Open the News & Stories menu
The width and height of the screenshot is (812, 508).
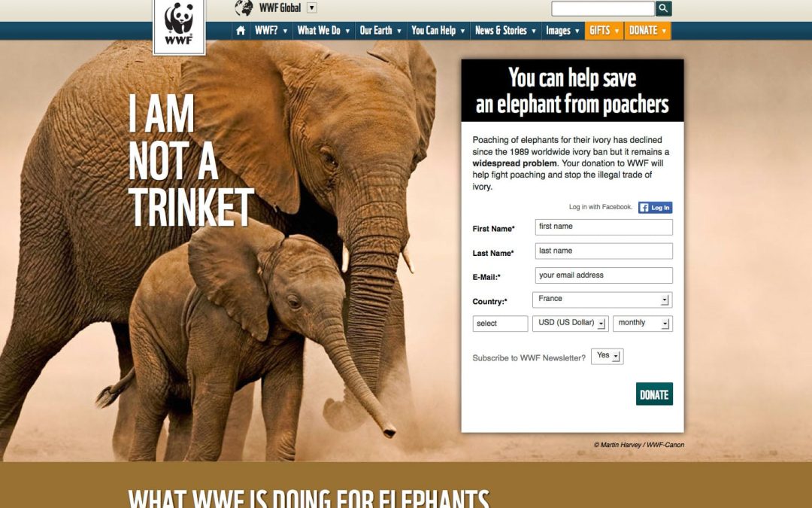click(505, 31)
